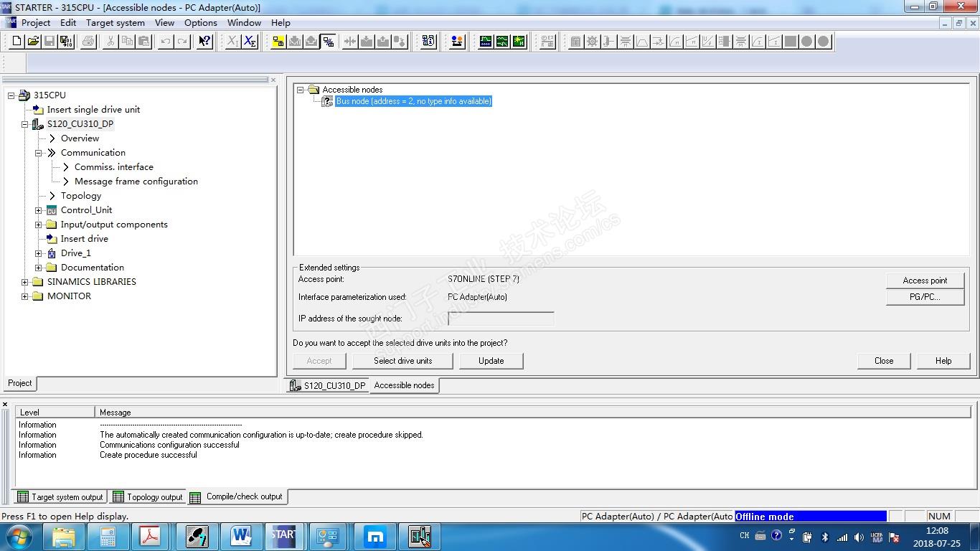Close the project navigator panel with X

[273, 80]
